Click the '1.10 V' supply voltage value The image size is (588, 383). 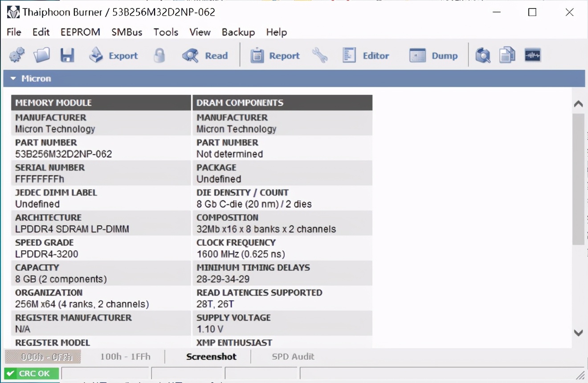point(210,329)
